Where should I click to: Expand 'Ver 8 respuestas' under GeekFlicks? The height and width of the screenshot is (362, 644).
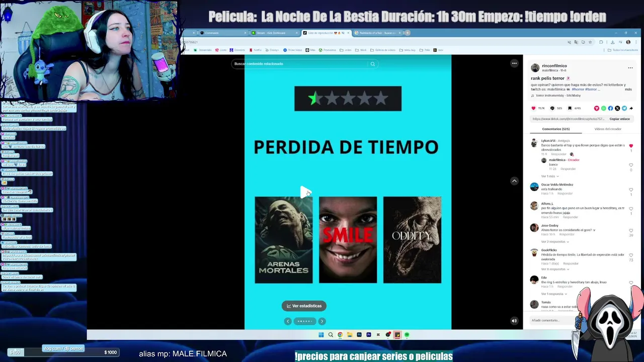(x=555, y=269)
